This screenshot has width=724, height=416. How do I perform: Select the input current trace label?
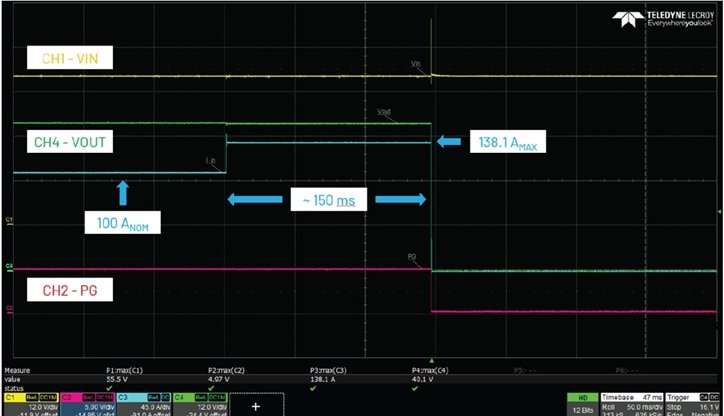[x=211, y=161]
